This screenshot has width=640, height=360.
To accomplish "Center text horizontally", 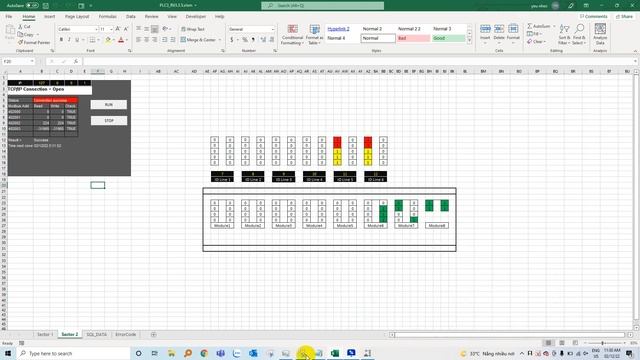I will [147, 40].
